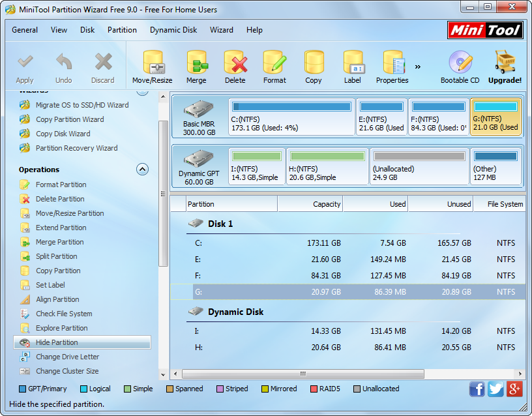Click the Discard X icon
Viewport: 532px width, 416px height.
103,62
